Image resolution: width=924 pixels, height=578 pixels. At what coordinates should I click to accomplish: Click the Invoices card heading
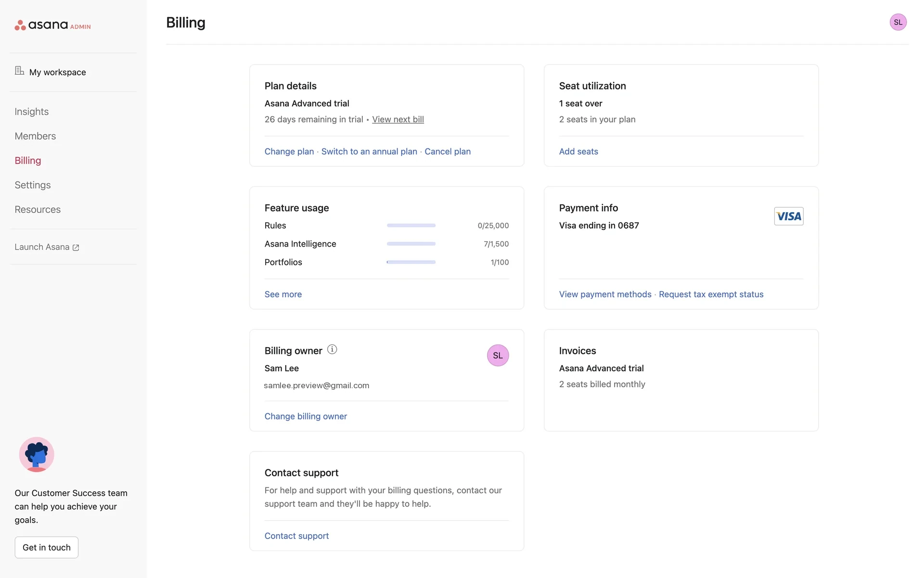[577, 351]
